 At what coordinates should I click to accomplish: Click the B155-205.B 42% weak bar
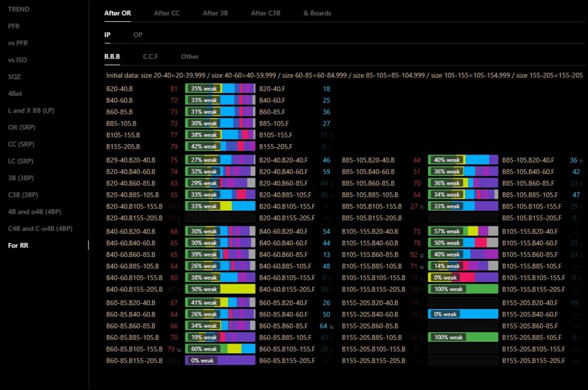tap(220, 146)
